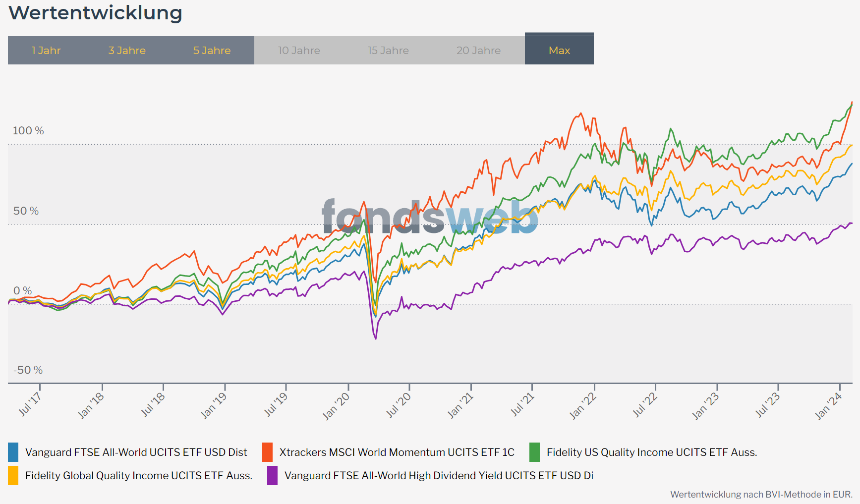Open the 5 Jahre performance view
This screenshot has height=504, width=860.
click(212, 51)
